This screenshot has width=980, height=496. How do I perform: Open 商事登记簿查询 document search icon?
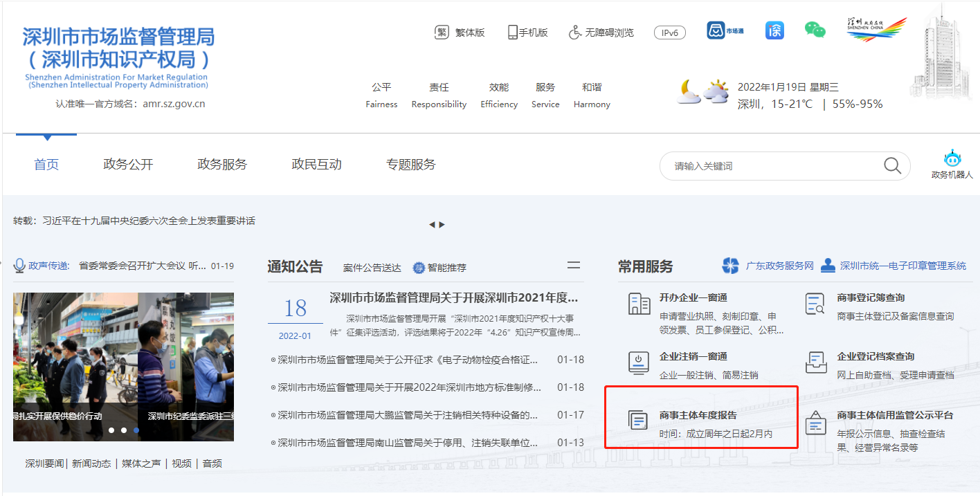click(x=816, y=304)
